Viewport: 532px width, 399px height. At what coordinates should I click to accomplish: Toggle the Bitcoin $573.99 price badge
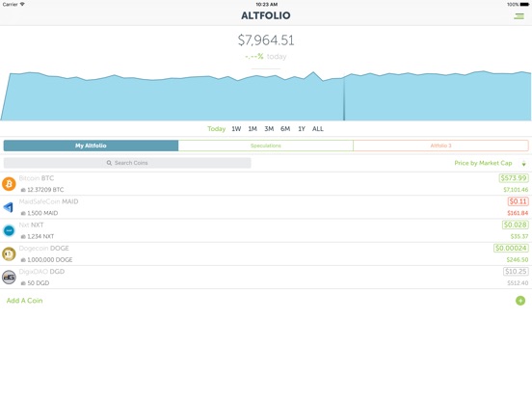pyautogui.click(x=514, y=178)
